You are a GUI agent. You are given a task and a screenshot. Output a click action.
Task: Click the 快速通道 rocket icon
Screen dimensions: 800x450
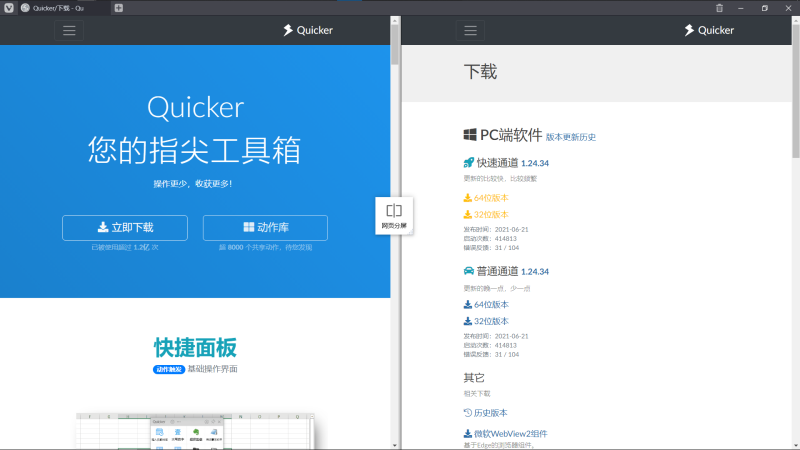468,163
